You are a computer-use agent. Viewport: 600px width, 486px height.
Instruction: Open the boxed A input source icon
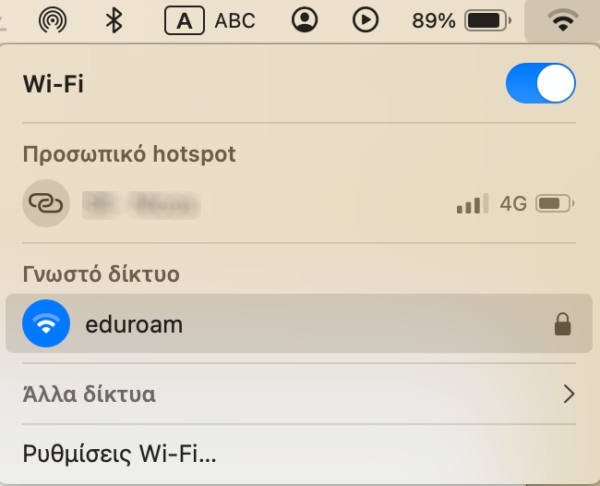(184, 20)
